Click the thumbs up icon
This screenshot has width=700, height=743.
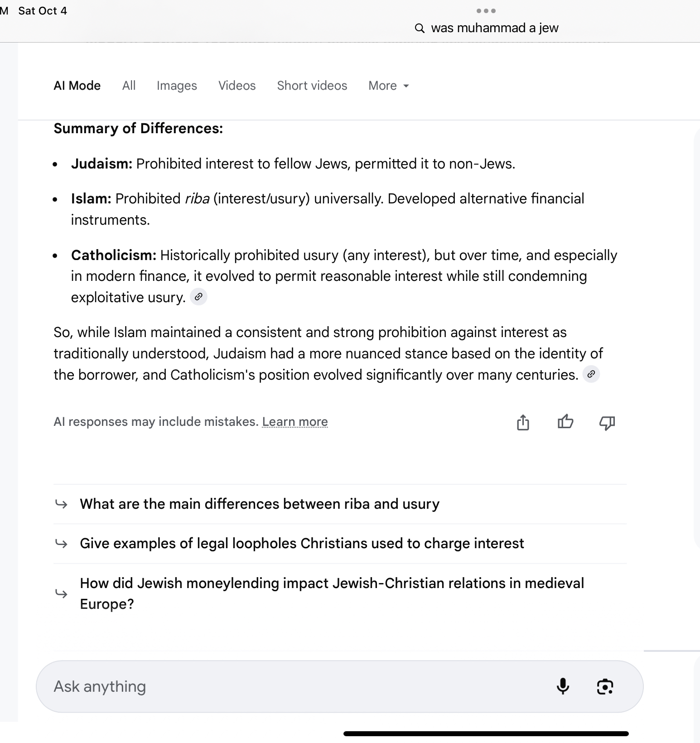[x=565, y=422]
